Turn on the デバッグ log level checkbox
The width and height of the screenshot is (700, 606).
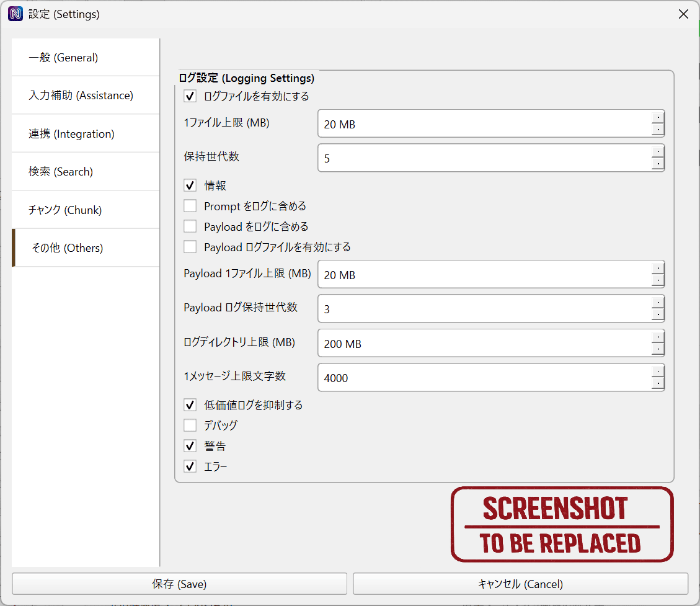point(190,426)
